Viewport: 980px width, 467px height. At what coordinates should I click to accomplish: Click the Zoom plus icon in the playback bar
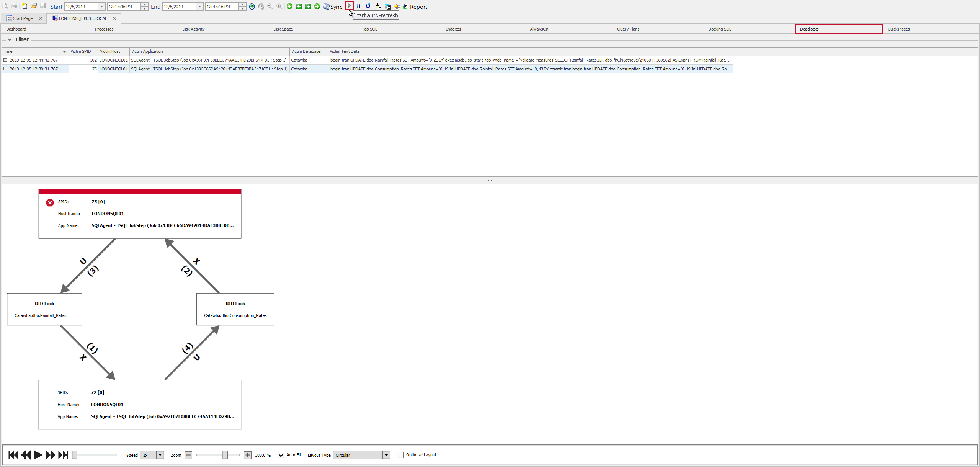click(x=247, y=455)
